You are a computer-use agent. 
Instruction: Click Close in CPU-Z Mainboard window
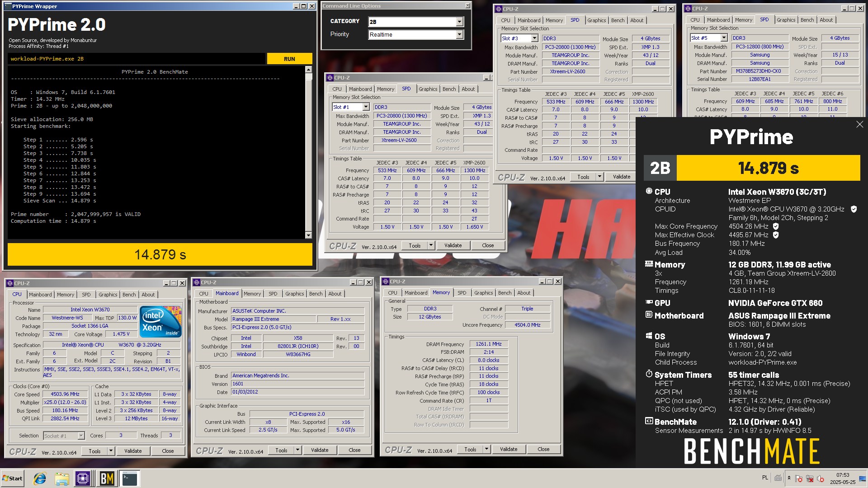point(354,450)
